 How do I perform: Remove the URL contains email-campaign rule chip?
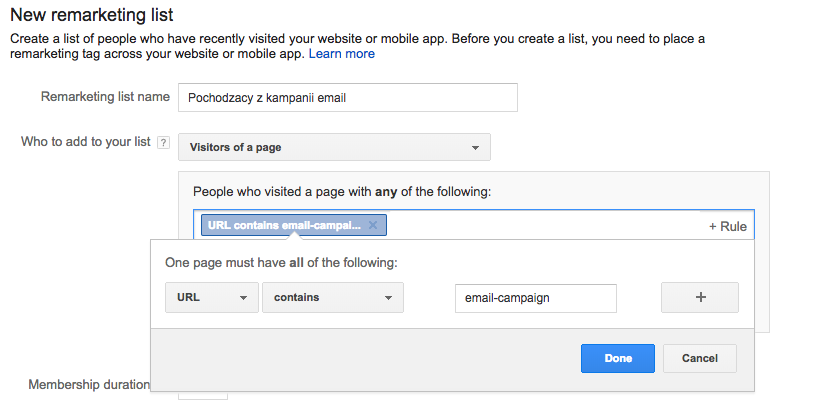click(x=373, y=226)
